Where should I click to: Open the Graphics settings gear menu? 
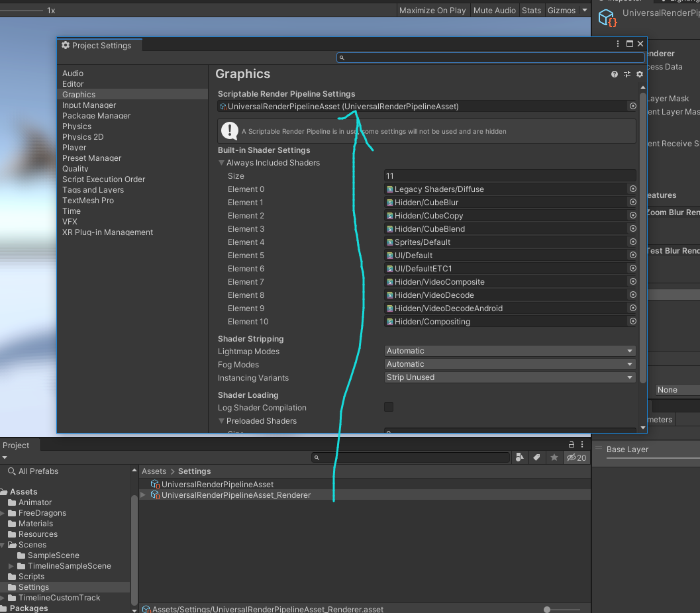(639, 74)
